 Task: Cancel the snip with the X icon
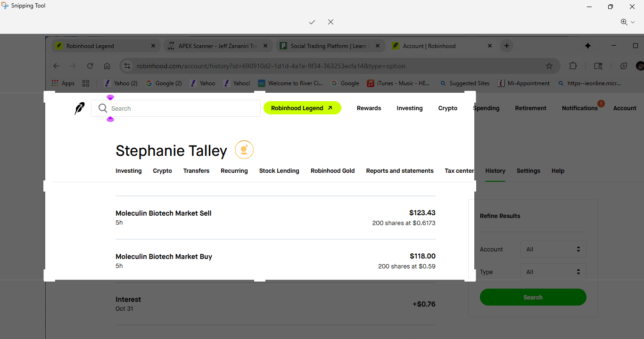point(330,22)
